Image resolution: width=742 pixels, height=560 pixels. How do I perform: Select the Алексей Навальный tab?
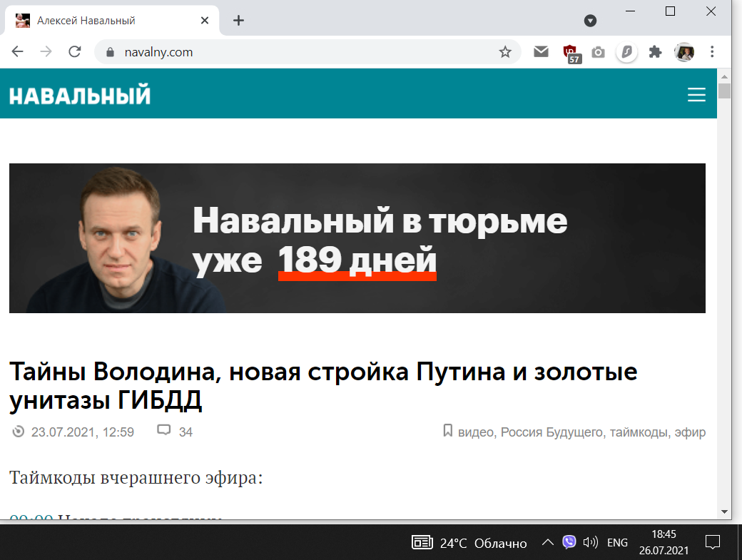pyautogui.click(x=112, y=21)
